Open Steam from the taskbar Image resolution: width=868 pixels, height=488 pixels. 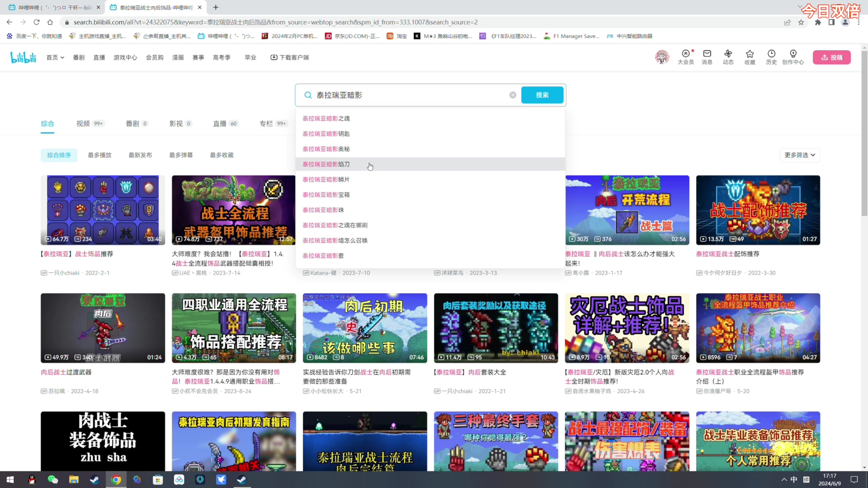tap(94, 480)
